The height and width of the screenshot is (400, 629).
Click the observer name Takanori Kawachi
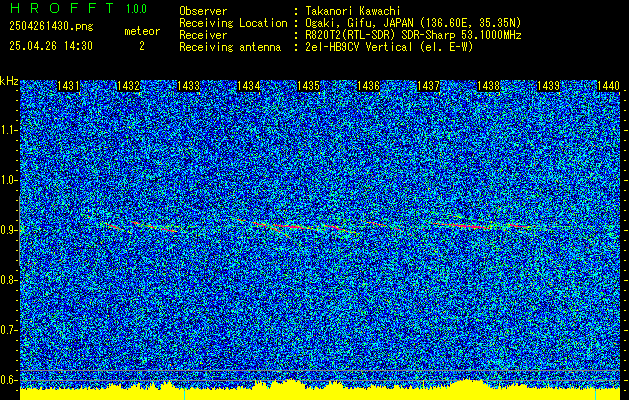(x=353, y=11)
